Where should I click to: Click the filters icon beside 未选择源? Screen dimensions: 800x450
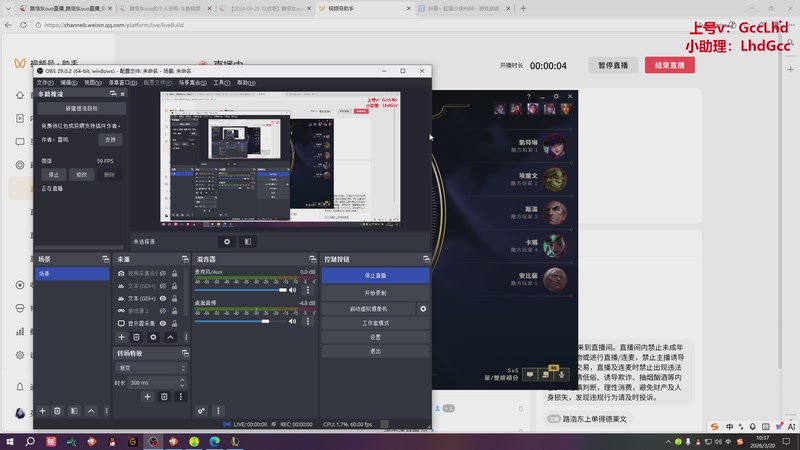[x=248, y=242]
